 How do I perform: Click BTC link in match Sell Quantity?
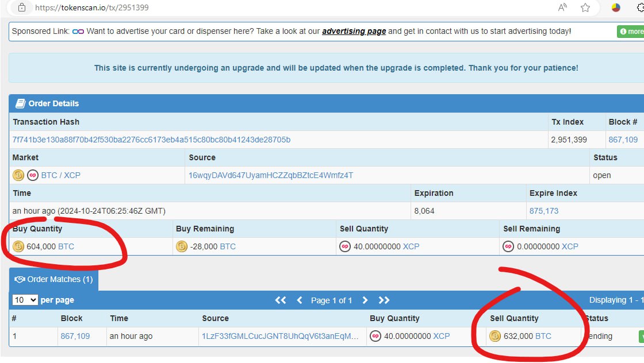pos(543,336)
